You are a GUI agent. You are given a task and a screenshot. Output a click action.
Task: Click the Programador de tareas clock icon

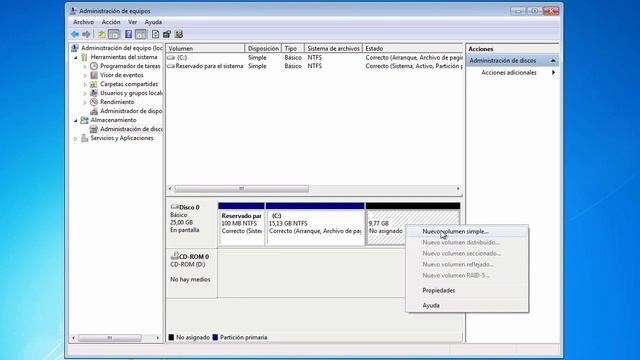(x=94, y=66)
